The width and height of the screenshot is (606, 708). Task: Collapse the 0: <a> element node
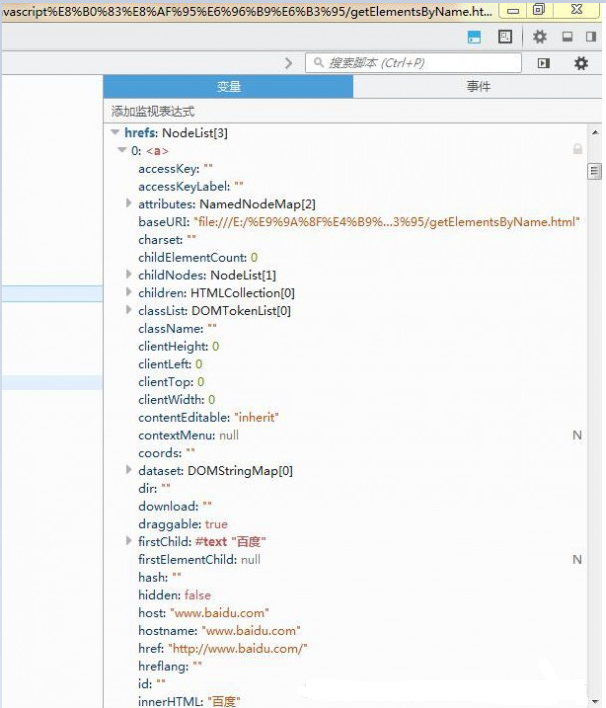[x=122, y=151]
